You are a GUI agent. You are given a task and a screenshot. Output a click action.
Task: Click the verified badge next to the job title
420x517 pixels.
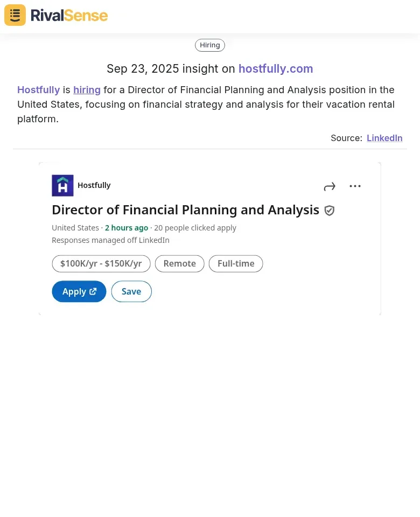pyautogui.click(x=329, y=211)
